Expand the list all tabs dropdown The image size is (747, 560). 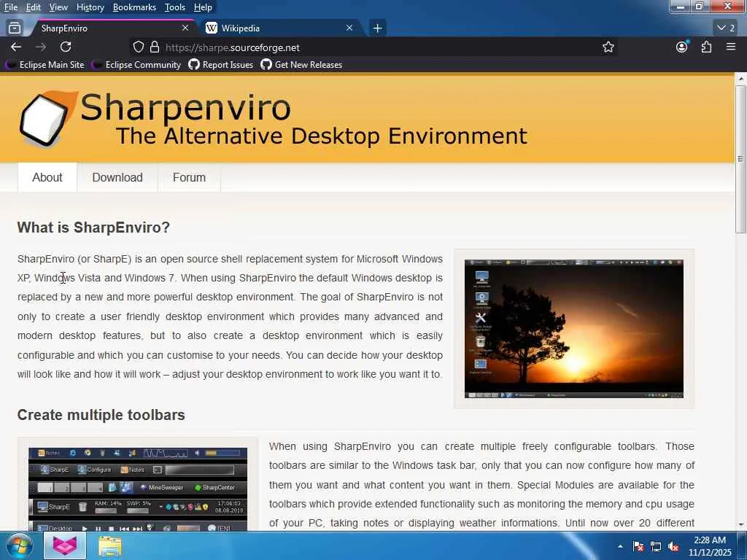[x=726, y=28]
